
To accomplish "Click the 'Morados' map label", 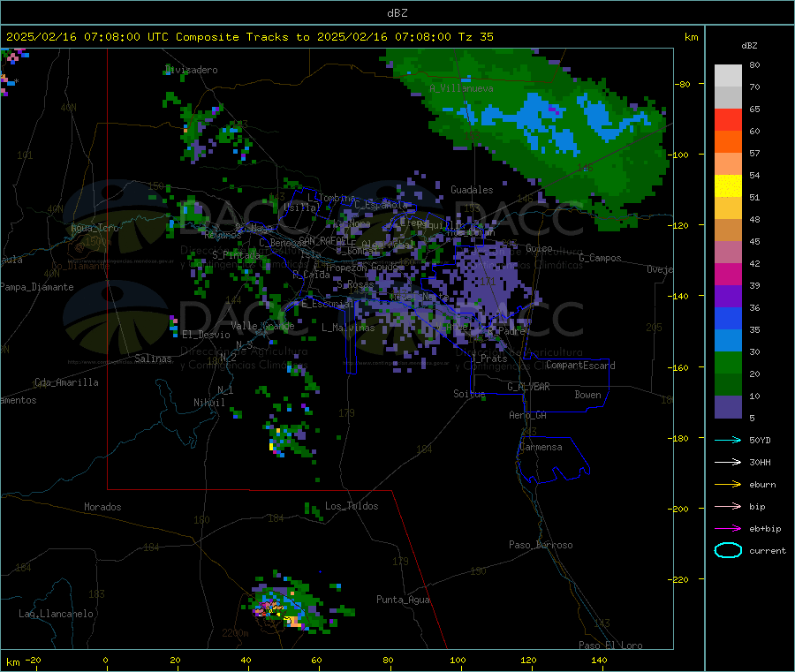I will (x=102, y=507).
